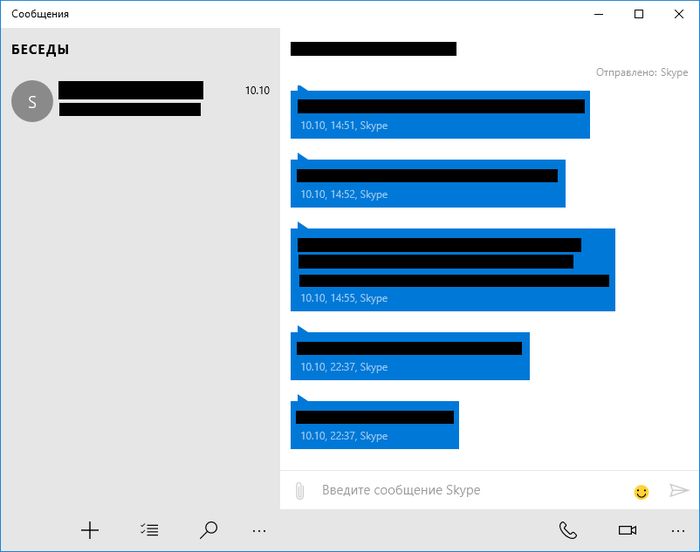Open more options beside video call icon
This screenshot has height=552, width=700.
tap(678, 530)
